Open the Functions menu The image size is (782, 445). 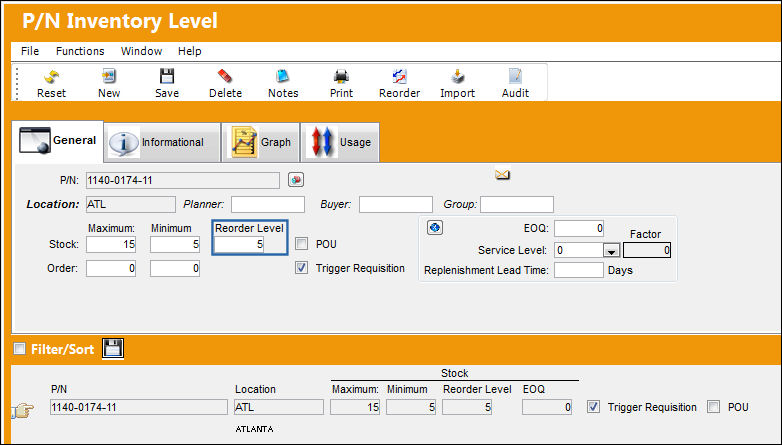80,51
